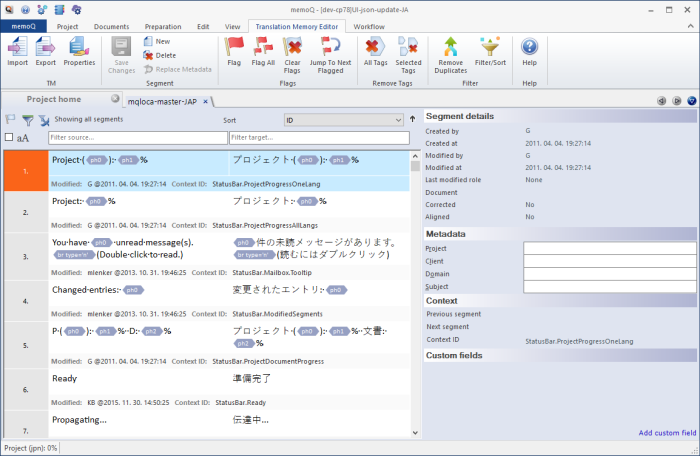Open Filter/Sort dialog
This screenshot has height=456, width=700.
click(x=490, y=51)
